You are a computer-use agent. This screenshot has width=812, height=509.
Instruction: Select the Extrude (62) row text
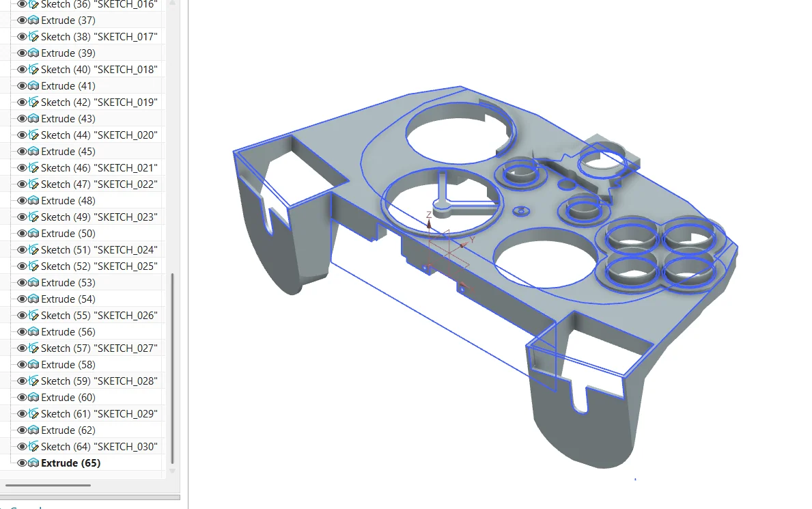(68, 430)
